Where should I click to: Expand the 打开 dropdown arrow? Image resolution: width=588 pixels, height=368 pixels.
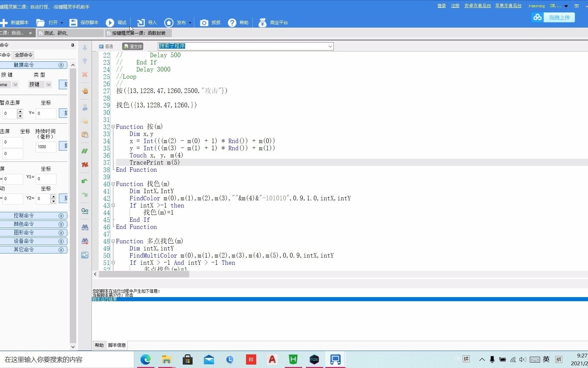62,23
